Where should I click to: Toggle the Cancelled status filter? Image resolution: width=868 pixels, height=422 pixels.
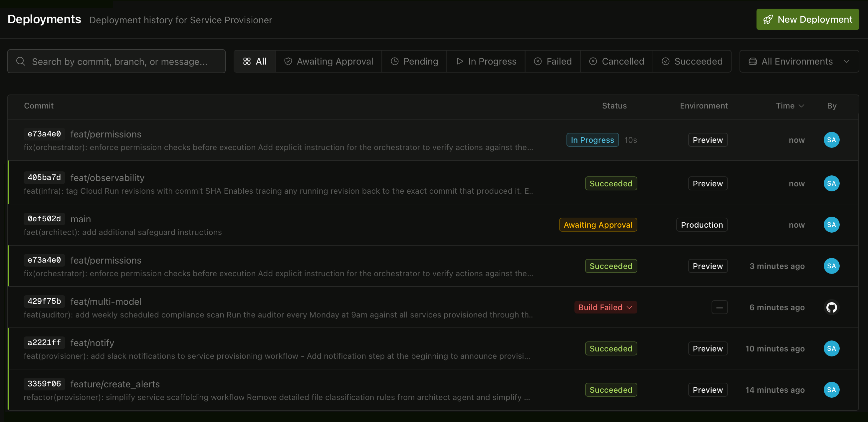(x=617, y=61)
